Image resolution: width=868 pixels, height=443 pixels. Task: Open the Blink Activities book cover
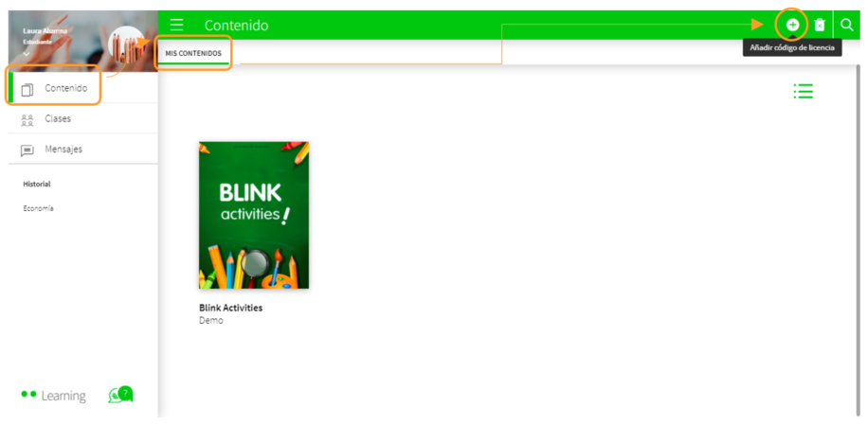click(x=254, y=215)
